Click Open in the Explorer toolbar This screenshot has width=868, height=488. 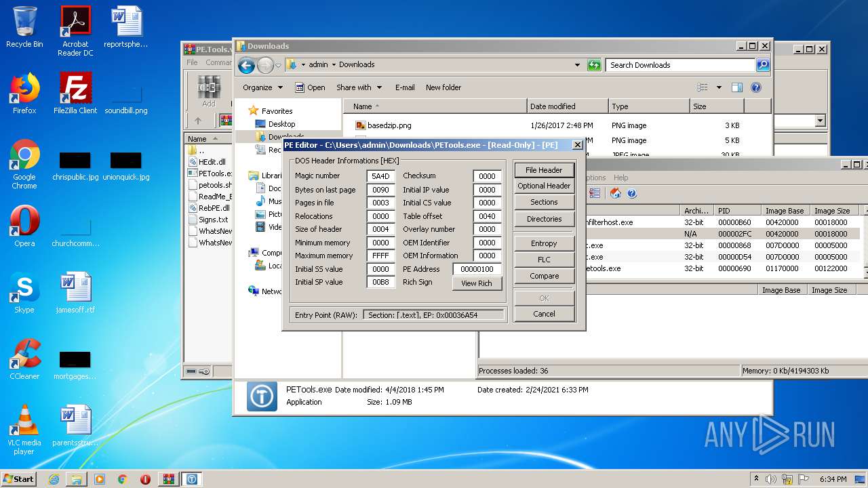tap(310, 87)
